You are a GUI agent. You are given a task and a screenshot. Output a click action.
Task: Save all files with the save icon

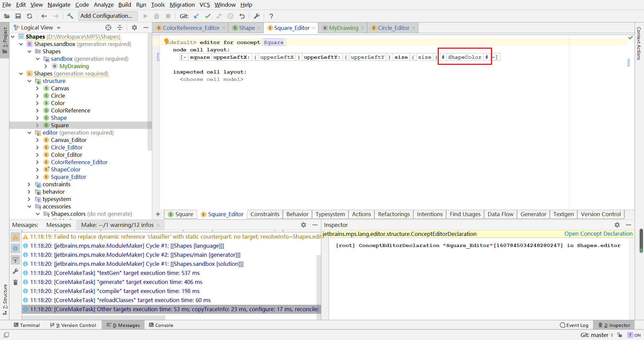pos(18,16)
